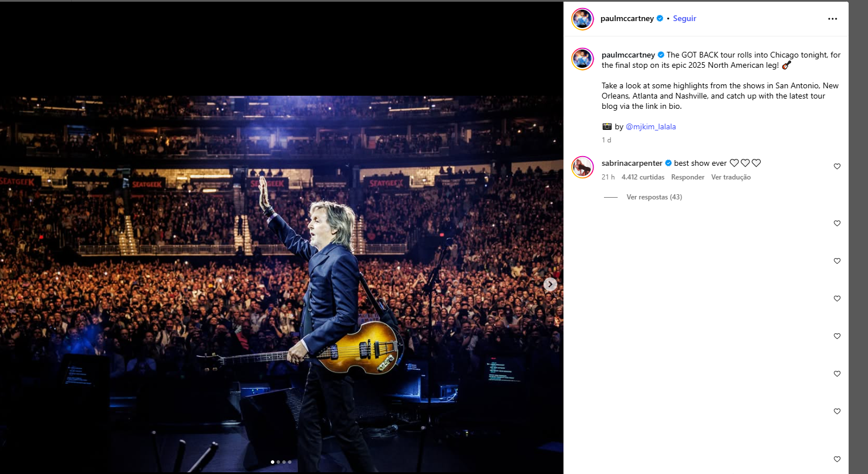The height and width of the screenshot is (474, 868).
Task: Follow the account with Seguir
Action: 684,18
